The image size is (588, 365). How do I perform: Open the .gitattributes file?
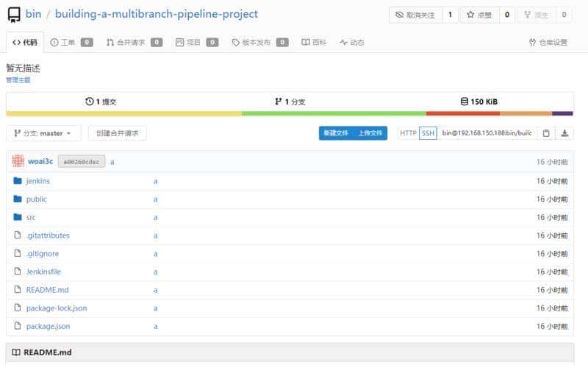(x=48, y=235)
